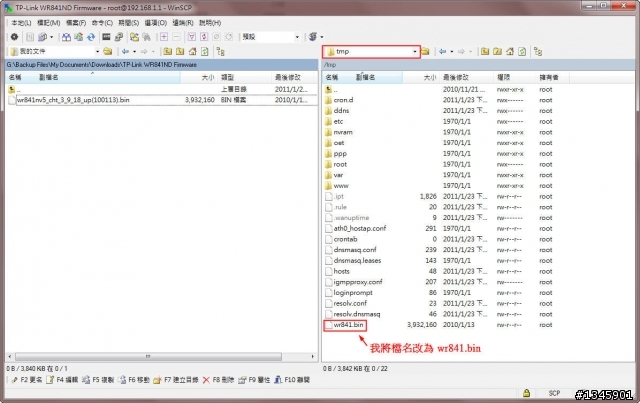Viewport: 640px width, 403px height.
Task: Select the cron.d remote folder
Action: pos(343,100)
